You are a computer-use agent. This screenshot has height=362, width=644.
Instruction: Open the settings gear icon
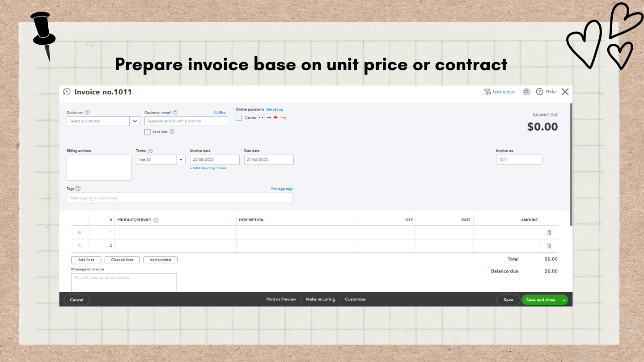click(526, 92)
